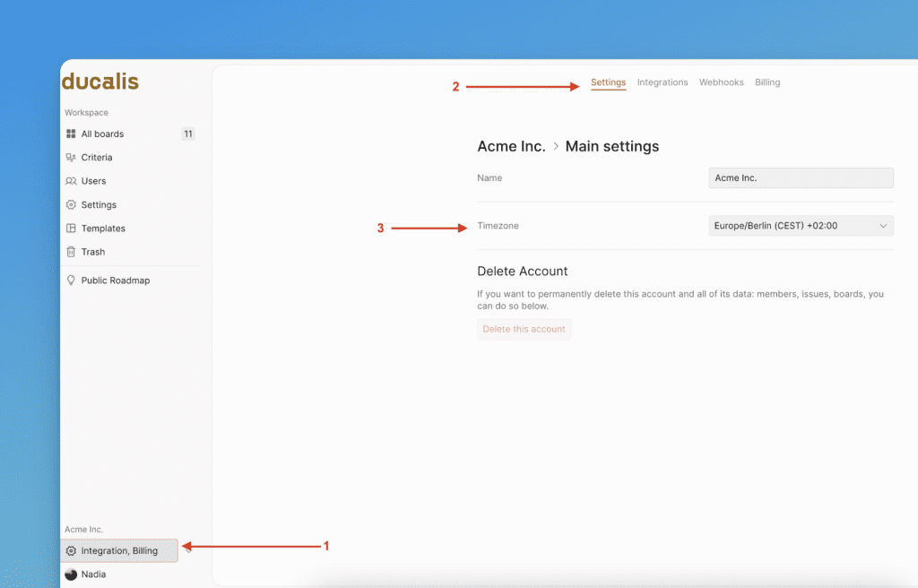Go to the Billing tab
918x588 pixels.
point(767,82)
